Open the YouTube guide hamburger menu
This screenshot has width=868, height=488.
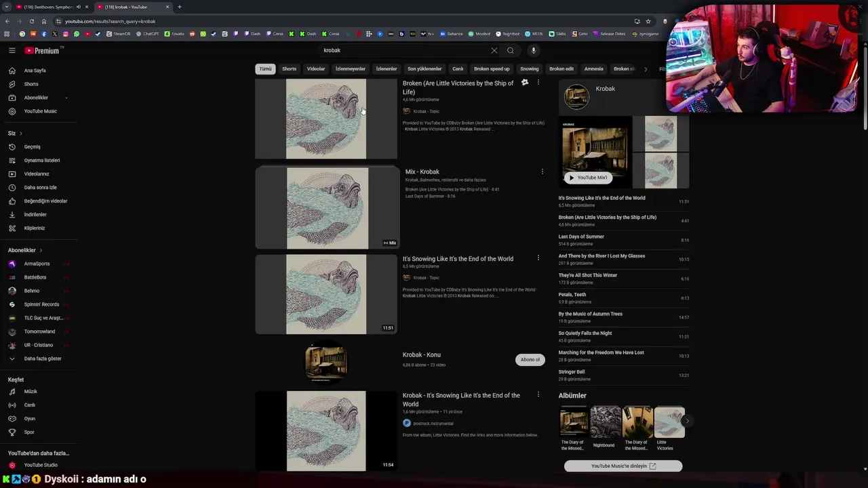coord(12,50)
